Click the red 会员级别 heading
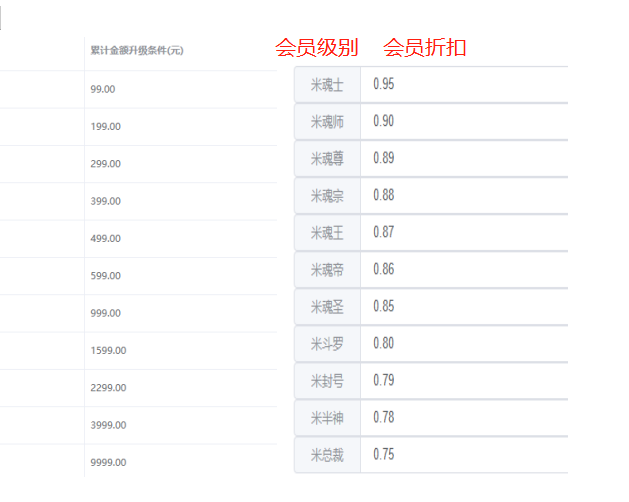Image resolution: width=629 pixels, height=502 pixels. (317, 48)
